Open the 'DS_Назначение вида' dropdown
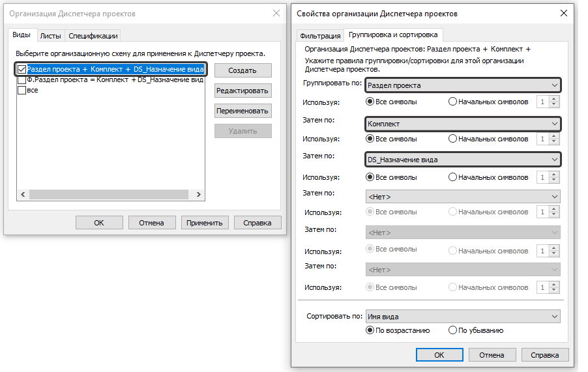588x372 pixels. point(463,160)
